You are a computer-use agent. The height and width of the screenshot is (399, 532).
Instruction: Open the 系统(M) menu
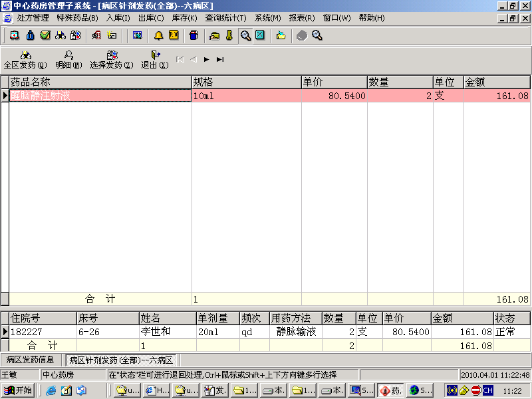tap(268, 18)
